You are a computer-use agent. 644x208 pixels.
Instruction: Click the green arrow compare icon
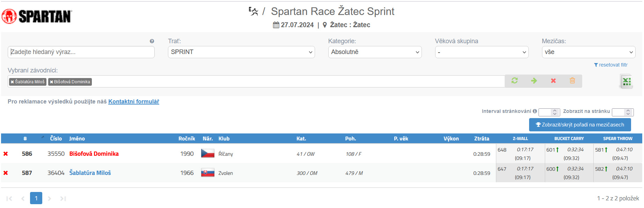(x=534, y=80)
